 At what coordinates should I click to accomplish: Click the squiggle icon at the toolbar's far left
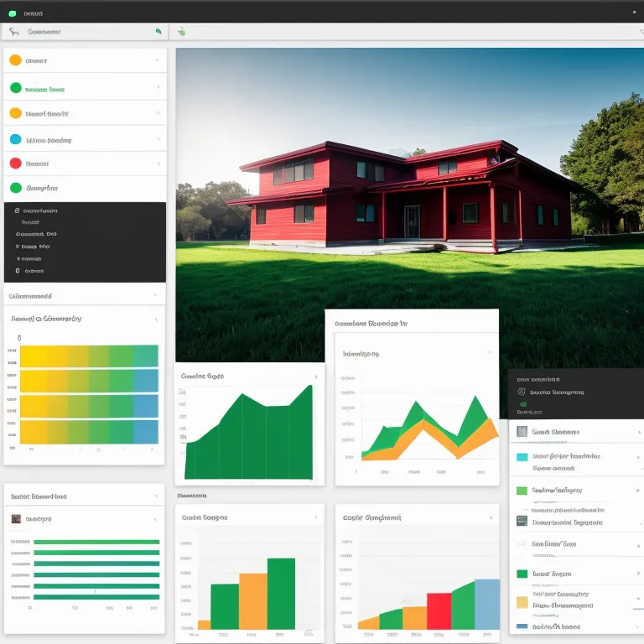(x=13, y=32)
